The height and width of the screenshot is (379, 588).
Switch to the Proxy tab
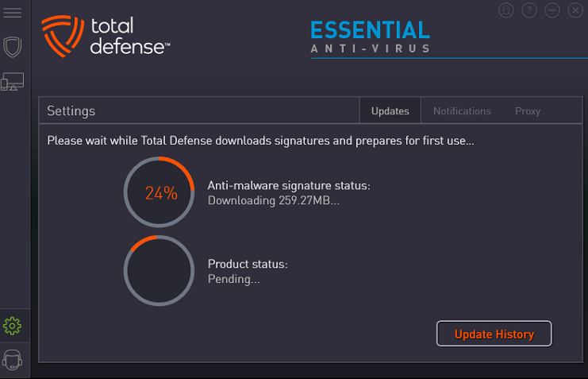tap(527, 110)
